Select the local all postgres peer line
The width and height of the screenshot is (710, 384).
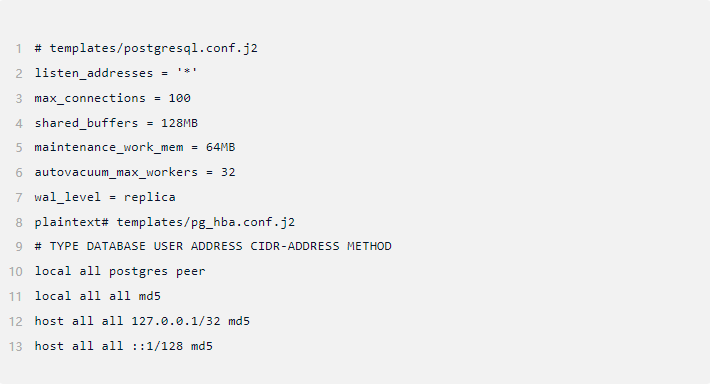[x=120, y=271]
